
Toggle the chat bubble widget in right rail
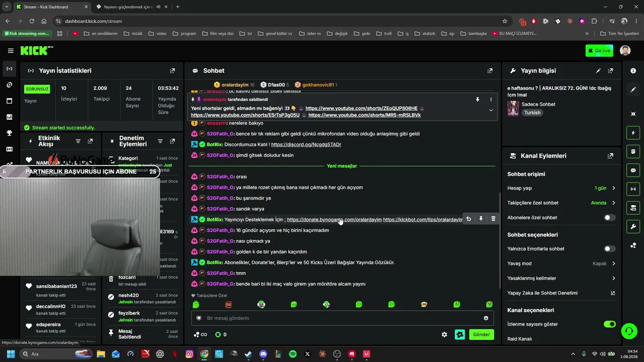coord(633,170)
